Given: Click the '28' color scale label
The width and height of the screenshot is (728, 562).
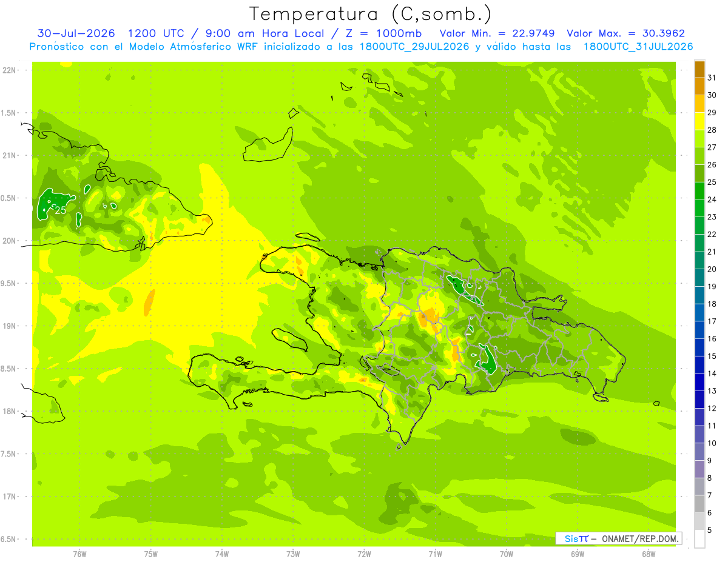Looking at the screenshot, I should coord(712,130).
